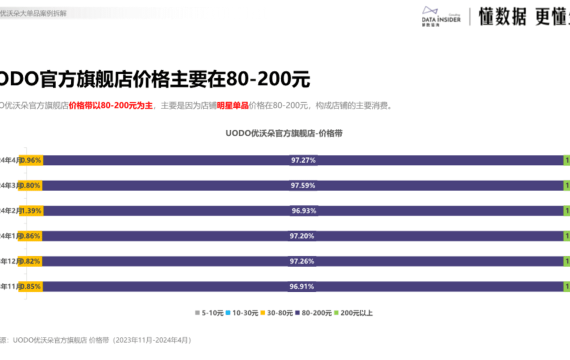Select the slide title ending in '价格主要在80-200元'
This screenshot has height=360, width=570.
click(x=155, y=79)
